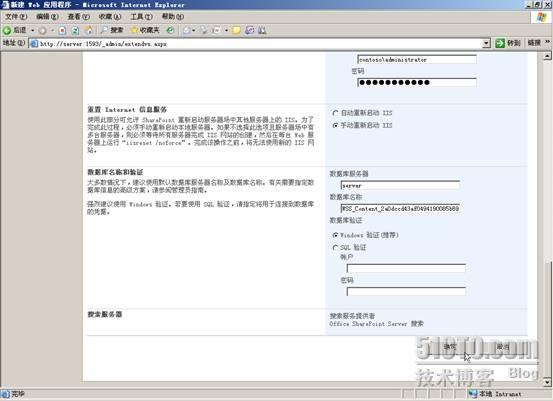
Task: Click the '搜索服务器' section heading
Action: (105, 314)
